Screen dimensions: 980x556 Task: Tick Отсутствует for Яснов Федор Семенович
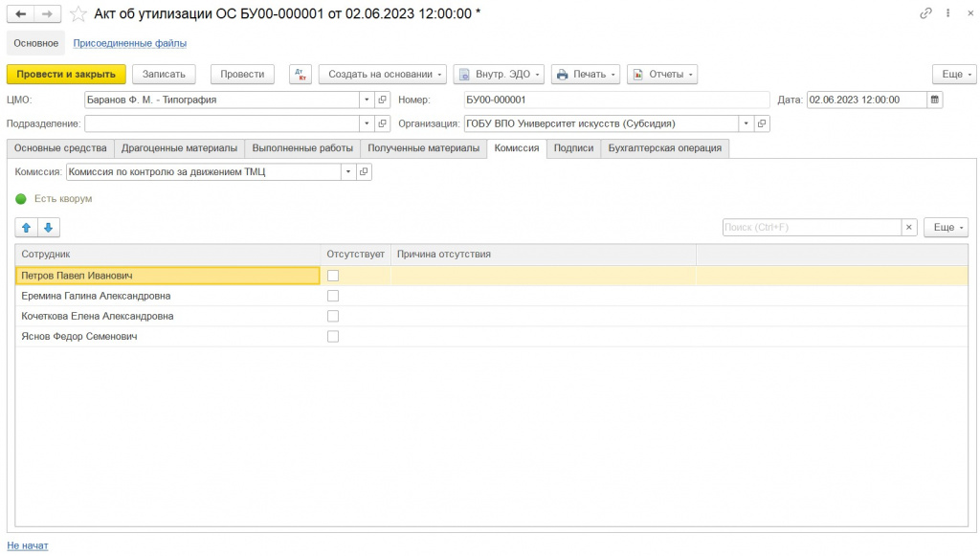click(333, 337)
